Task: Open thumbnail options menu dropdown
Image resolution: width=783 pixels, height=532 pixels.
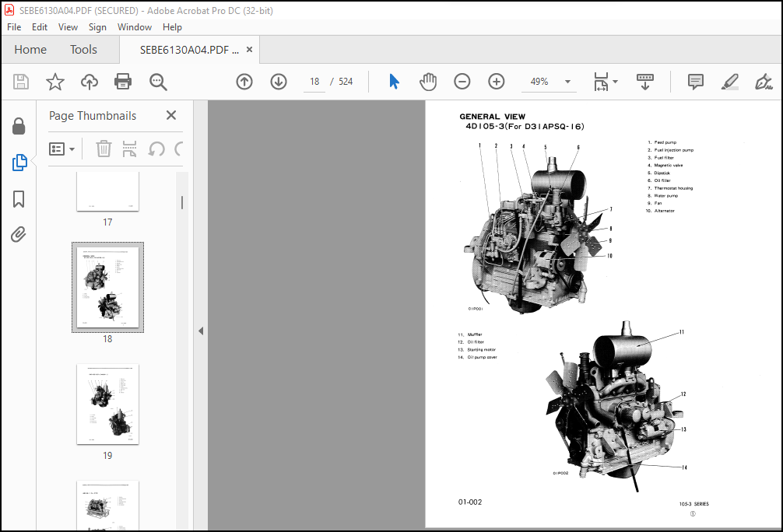Action: coord(62,149)
